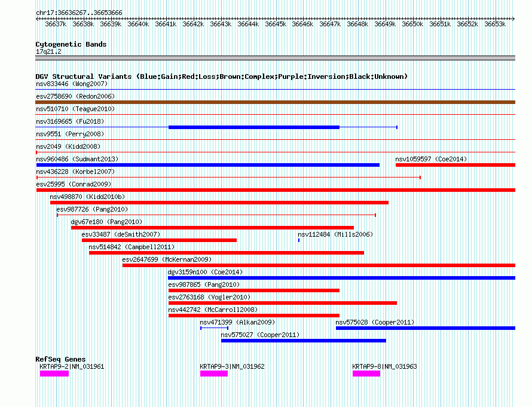Select the esv25995 (Conrad2009) red bar
Image resolution: width=532 pixels, height=407 pixels.
coord(276,190)
